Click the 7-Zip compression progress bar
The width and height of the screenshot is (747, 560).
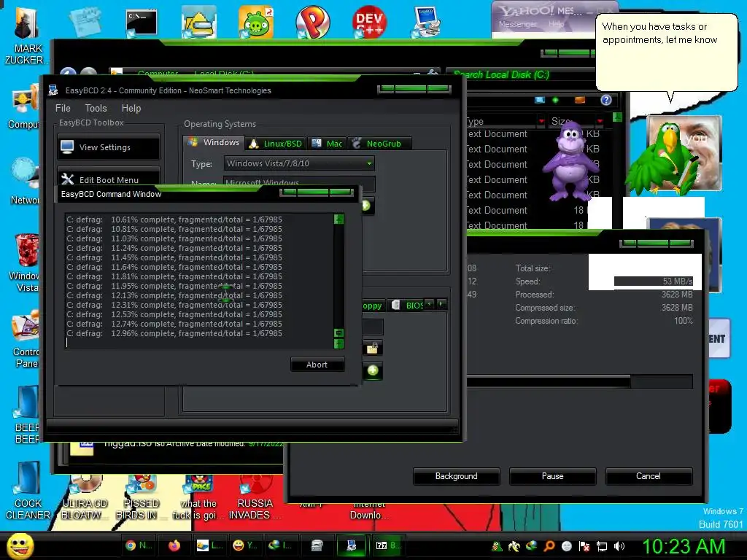point(580,381)
